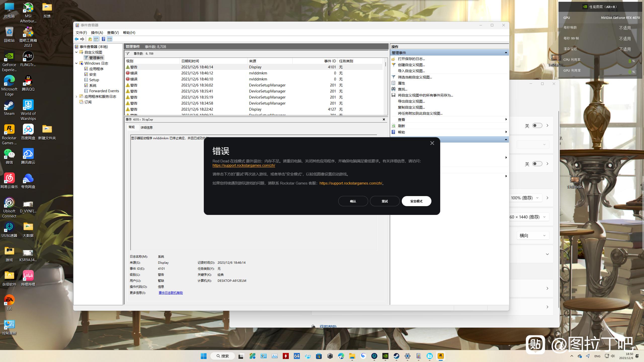Open GeForce Experience desktop icon
Viewport: 644px width, 362px height.
coord(9,62)
